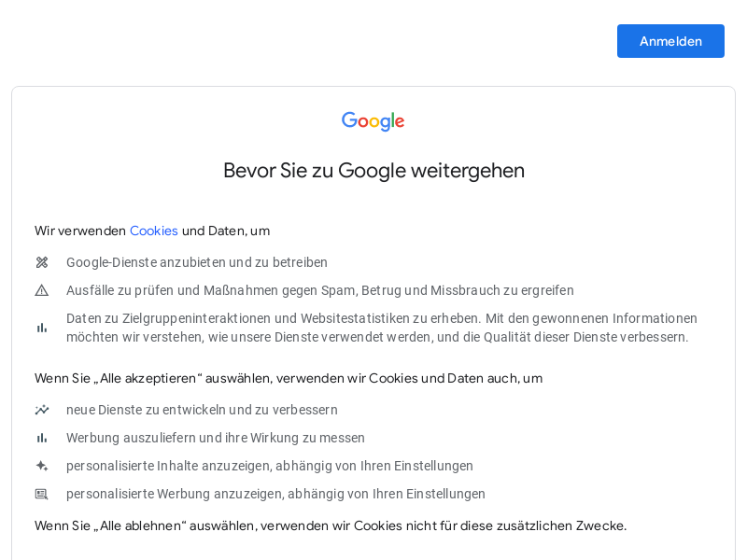
Task: Select the text Google-Dienste anzubieten und zu betreiben
Action: tap(197, 262)
